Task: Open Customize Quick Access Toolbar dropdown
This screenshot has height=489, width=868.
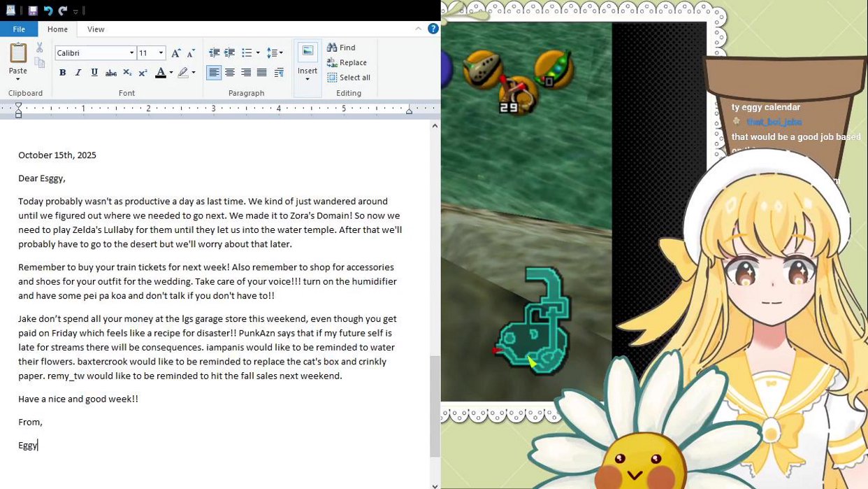Action: point(75,11)
